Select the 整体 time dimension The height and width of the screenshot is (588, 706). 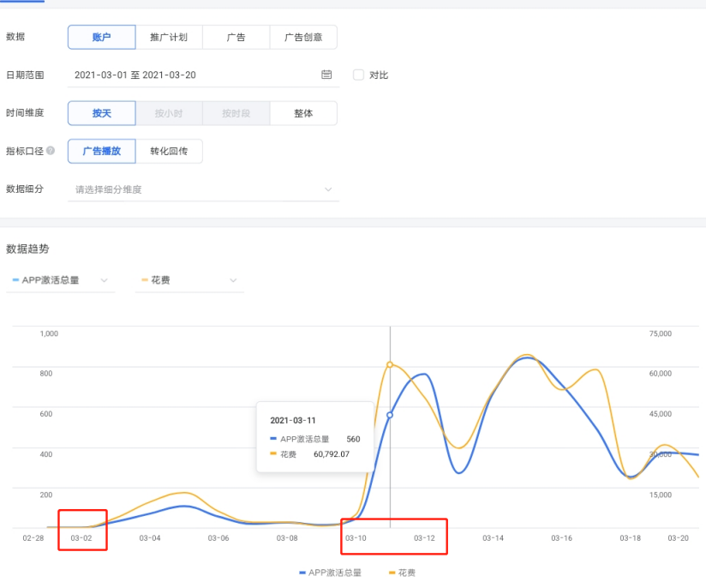(303, 113)
